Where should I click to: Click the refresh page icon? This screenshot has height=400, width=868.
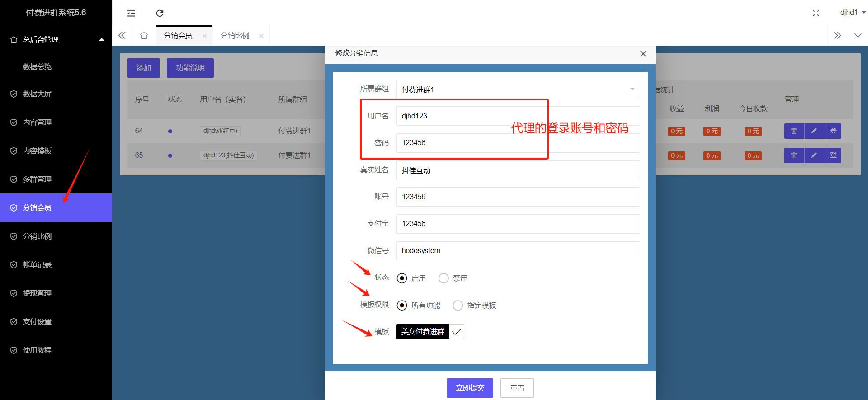click(160, 13)
